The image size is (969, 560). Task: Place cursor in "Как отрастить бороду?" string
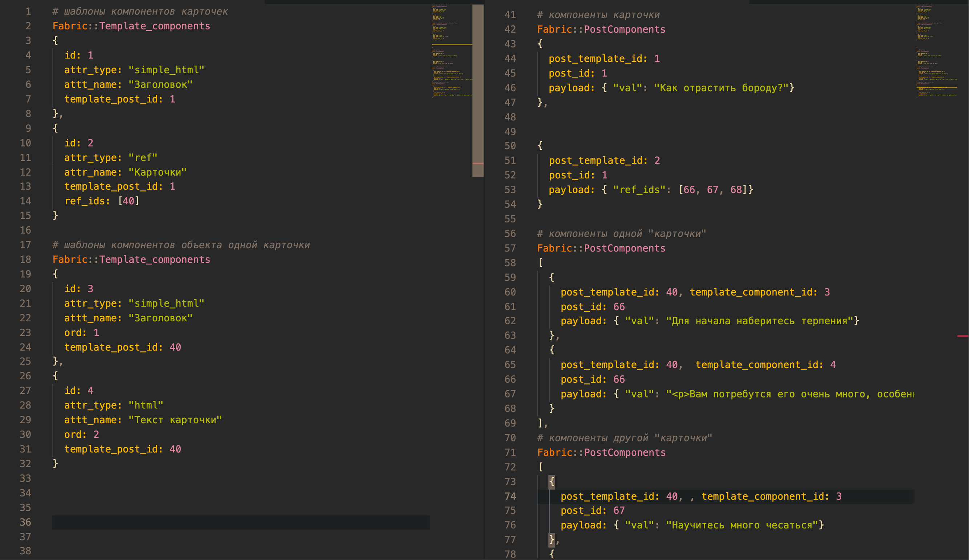pos(721,88)
